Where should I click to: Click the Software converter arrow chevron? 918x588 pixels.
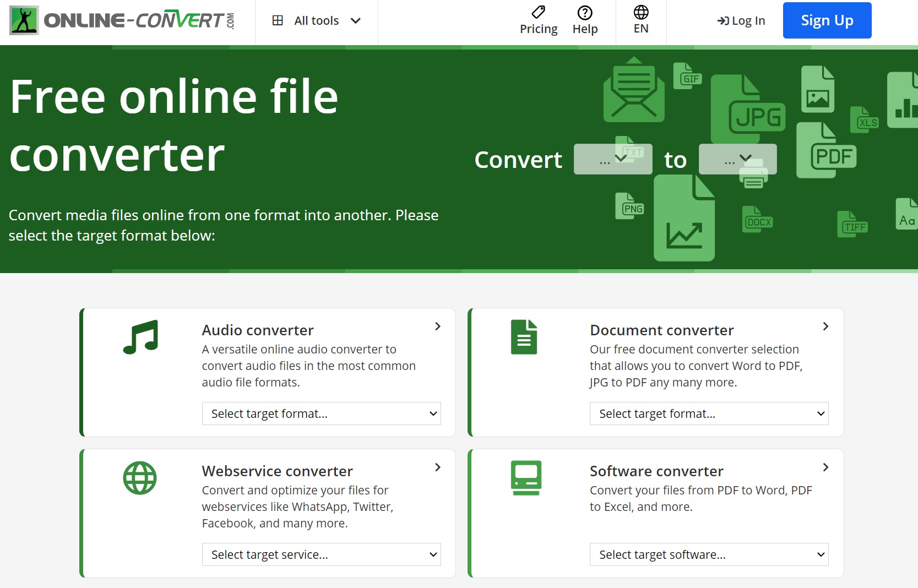coord(825,467)
